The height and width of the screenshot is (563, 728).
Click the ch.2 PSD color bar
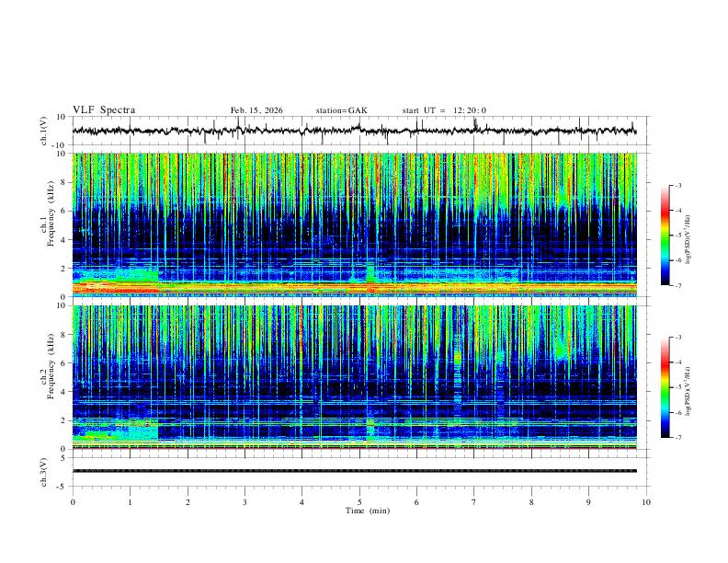pos(665,387)
